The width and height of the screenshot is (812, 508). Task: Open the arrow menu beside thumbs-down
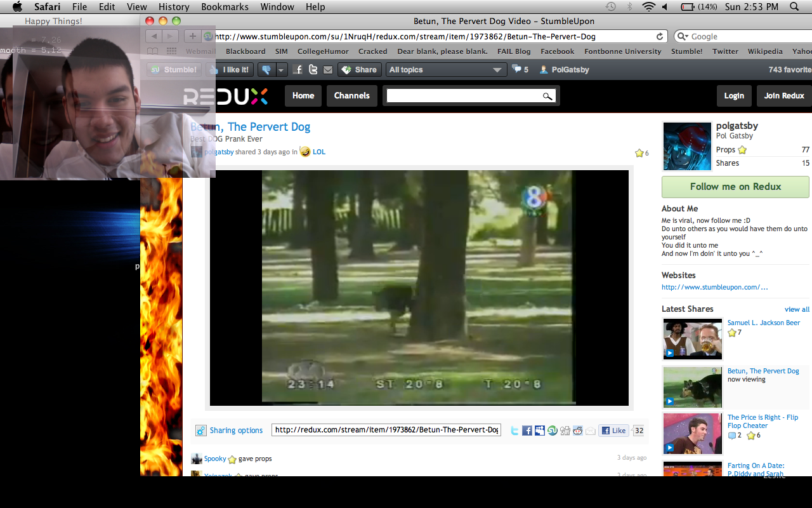(x=282, y=70)
